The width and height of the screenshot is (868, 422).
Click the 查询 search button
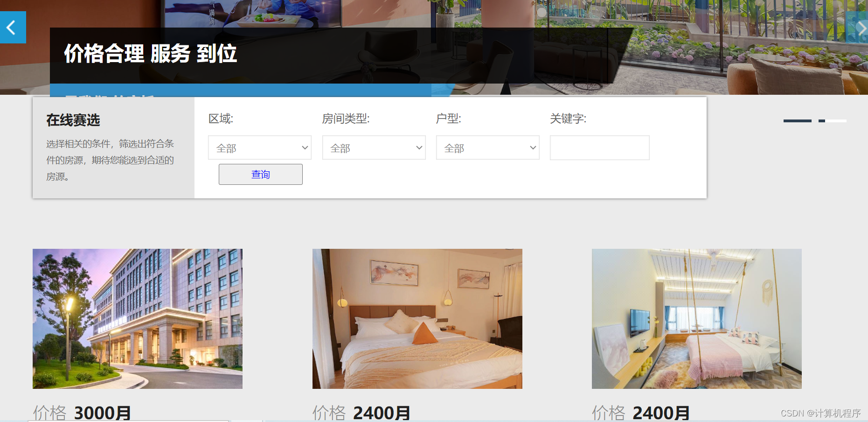click(260, 174)
